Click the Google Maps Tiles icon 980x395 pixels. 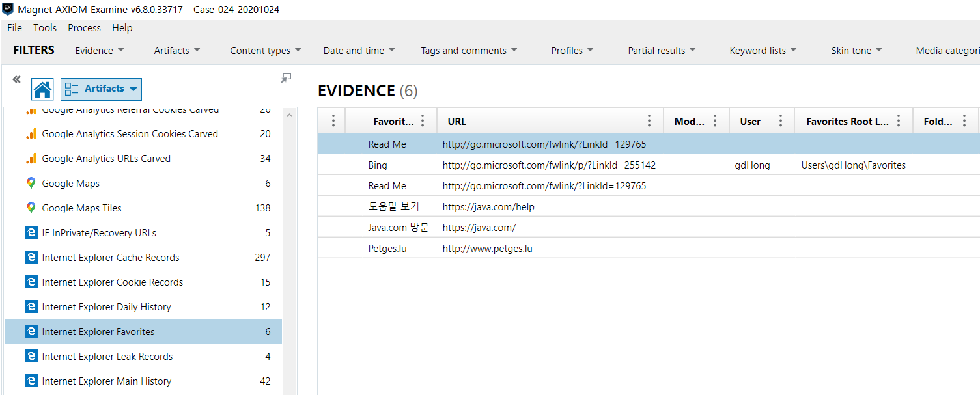click(31, 208)
